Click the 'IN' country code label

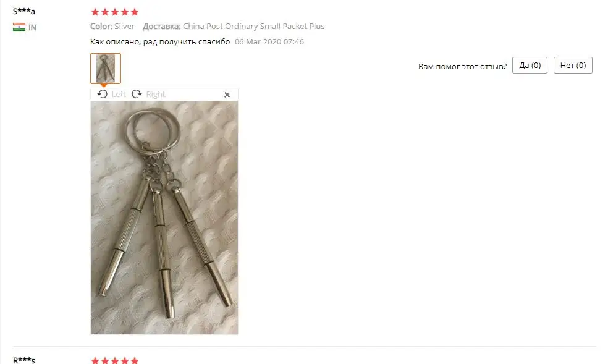[33, 28]
